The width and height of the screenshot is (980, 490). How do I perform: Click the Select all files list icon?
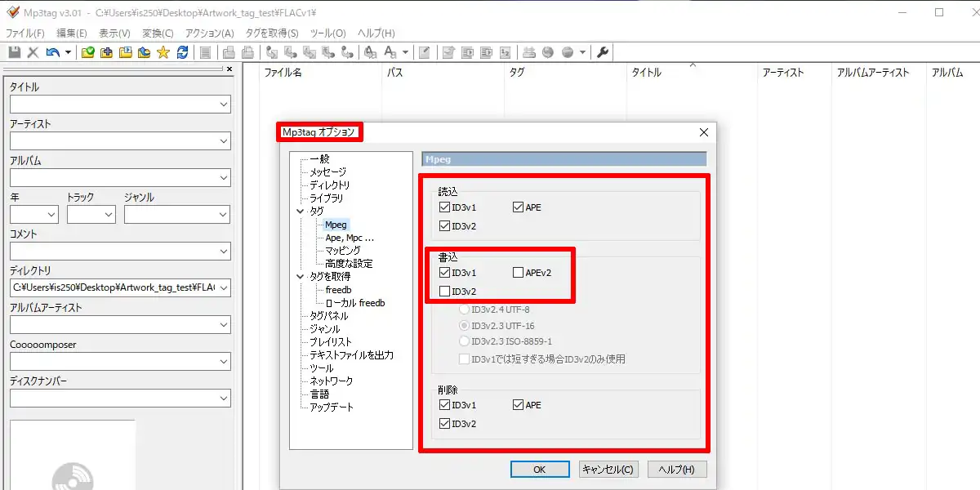[x=205, y=52]
